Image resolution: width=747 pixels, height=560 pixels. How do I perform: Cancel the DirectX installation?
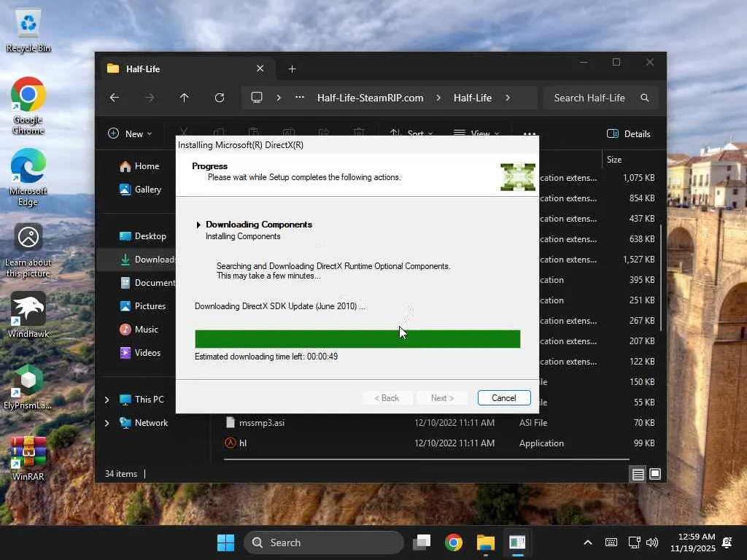(x=504, y=398)
